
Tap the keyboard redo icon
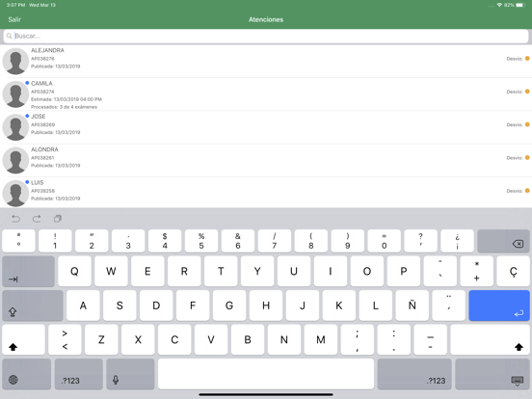[37, 219]
